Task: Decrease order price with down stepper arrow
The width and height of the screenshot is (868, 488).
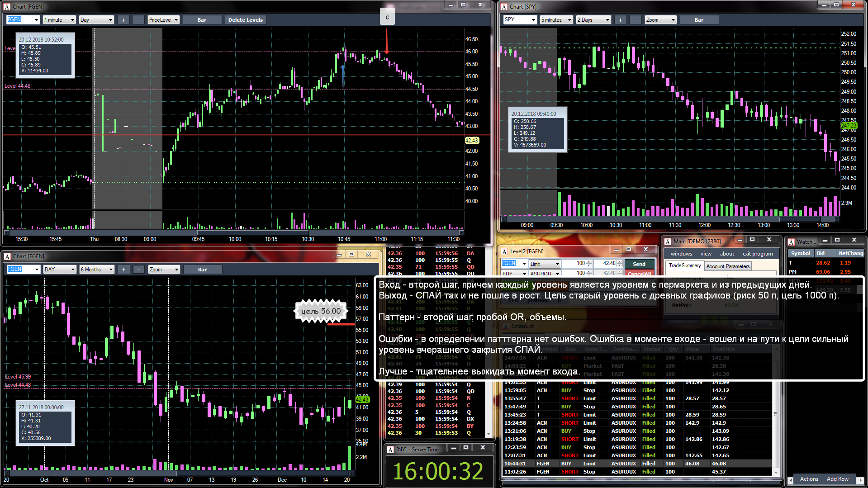Action: [620, 265]
